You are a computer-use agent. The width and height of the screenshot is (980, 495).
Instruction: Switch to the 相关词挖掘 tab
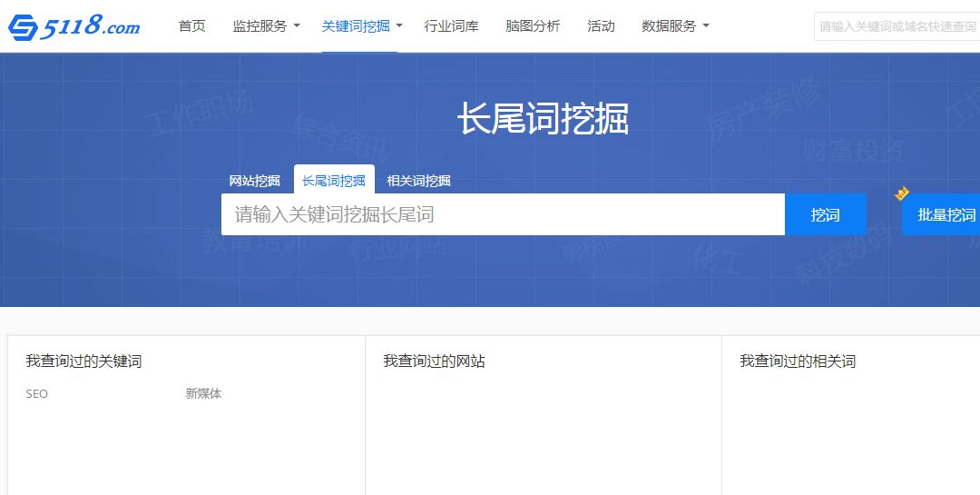[418, 181]
